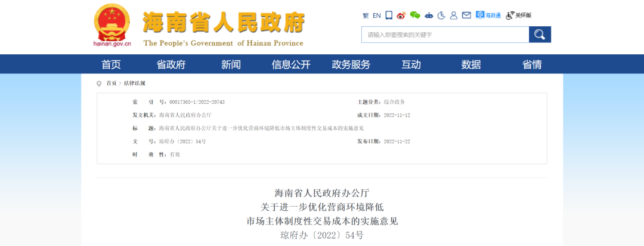
Task: Open the 互动 navigation menu item
Action: point(411,64)
